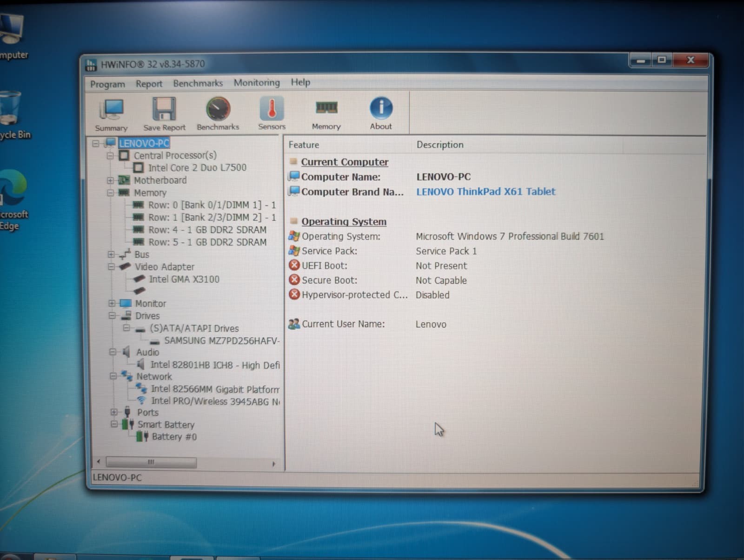Collapse the Audio branch
744x560 pixels.
coord(113,352)
